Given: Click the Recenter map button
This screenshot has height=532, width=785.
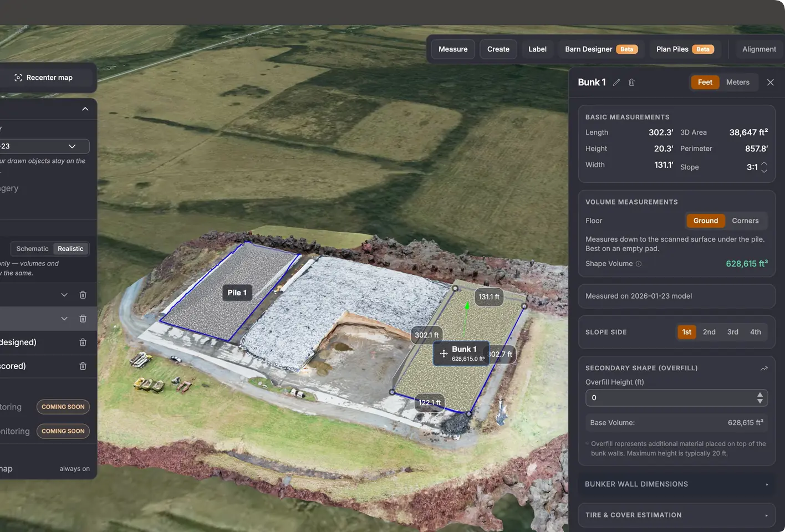Looking at the screenshot, I should click(x=44, y=78).
